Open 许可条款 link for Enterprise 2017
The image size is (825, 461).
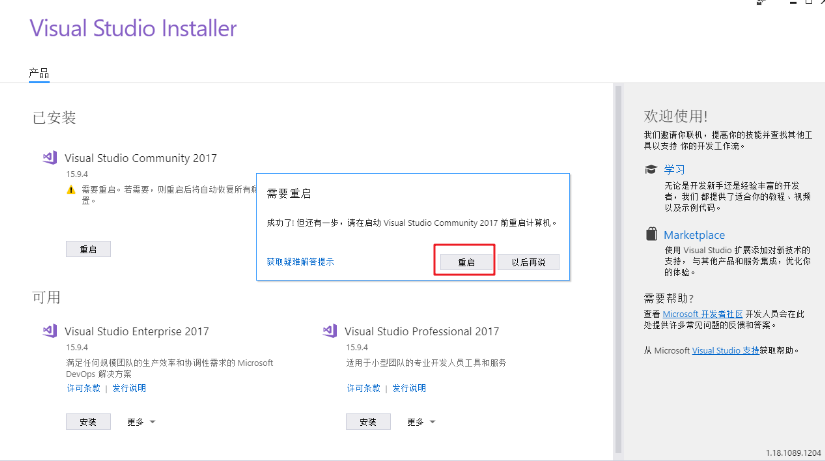click(84, 388)
